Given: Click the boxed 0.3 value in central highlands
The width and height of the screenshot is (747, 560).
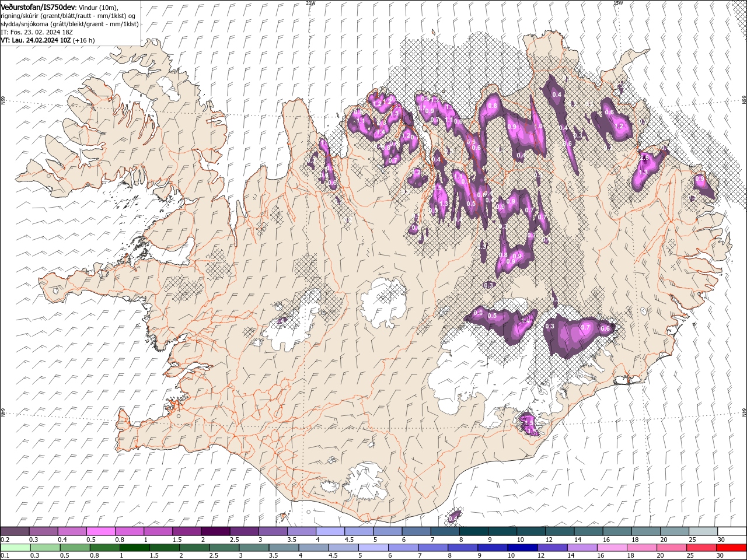Looking at the screenshot, I should click(x=489, y=285).
